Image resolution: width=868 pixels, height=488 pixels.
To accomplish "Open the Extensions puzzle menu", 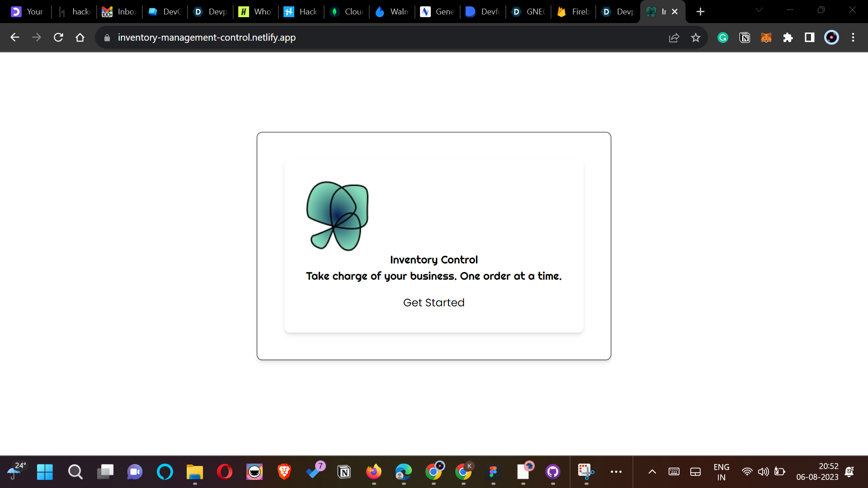I will (788, 38).
